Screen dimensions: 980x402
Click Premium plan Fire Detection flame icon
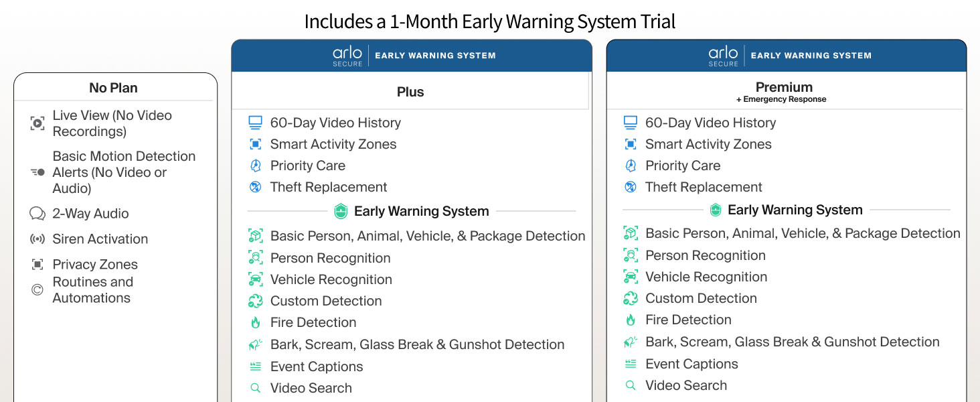(x=630, y=320)
